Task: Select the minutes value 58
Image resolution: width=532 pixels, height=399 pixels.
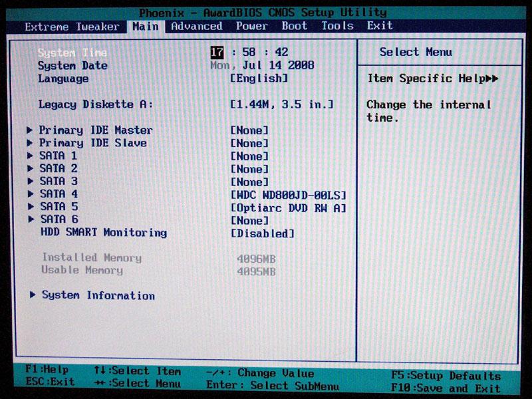Action: tap(249, 52)
